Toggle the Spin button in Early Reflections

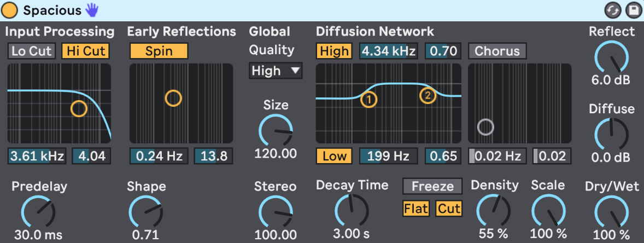159,51
